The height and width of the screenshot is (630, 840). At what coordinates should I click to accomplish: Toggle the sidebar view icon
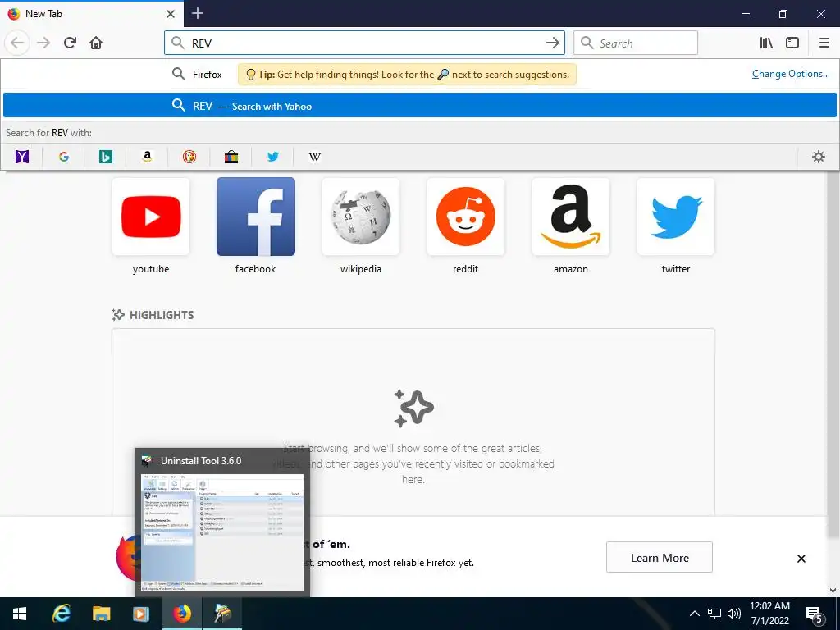click(792, 43)
